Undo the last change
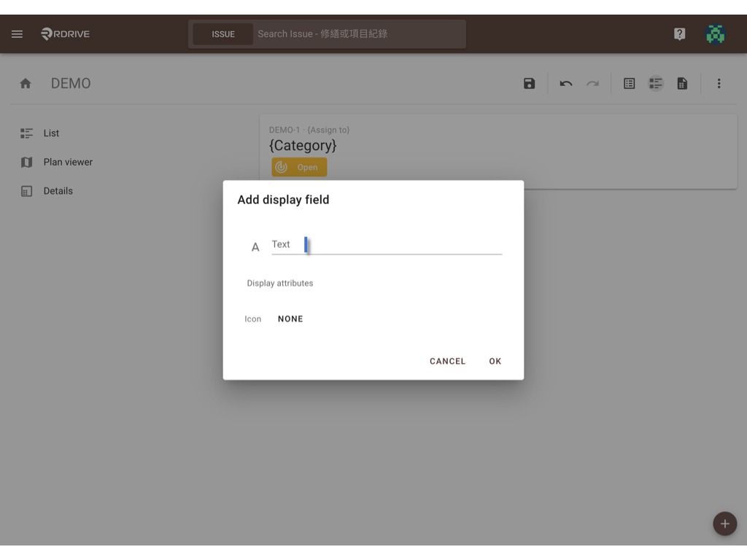Viewport: 747px width, 560px height. click(x=565, y=84)
